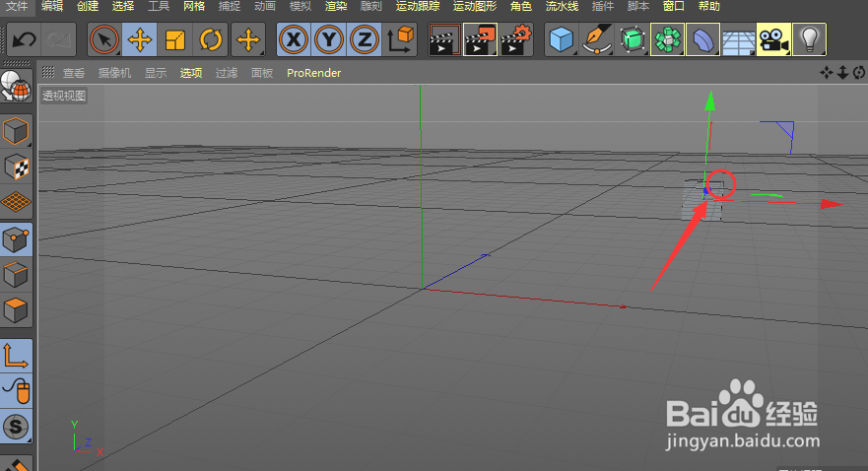
Task: Activate the Scale tool
Action: click(175, 39)
